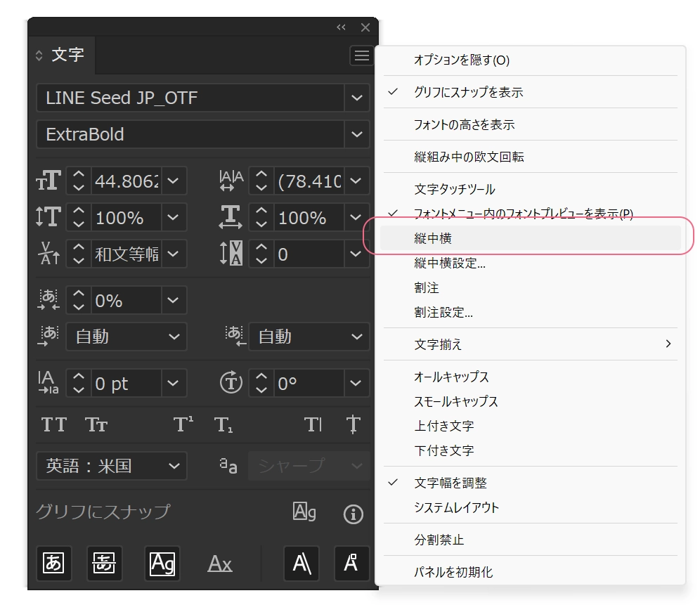
Task: Open the Character panel hamburger menu
Action: (x=361, y=56)
